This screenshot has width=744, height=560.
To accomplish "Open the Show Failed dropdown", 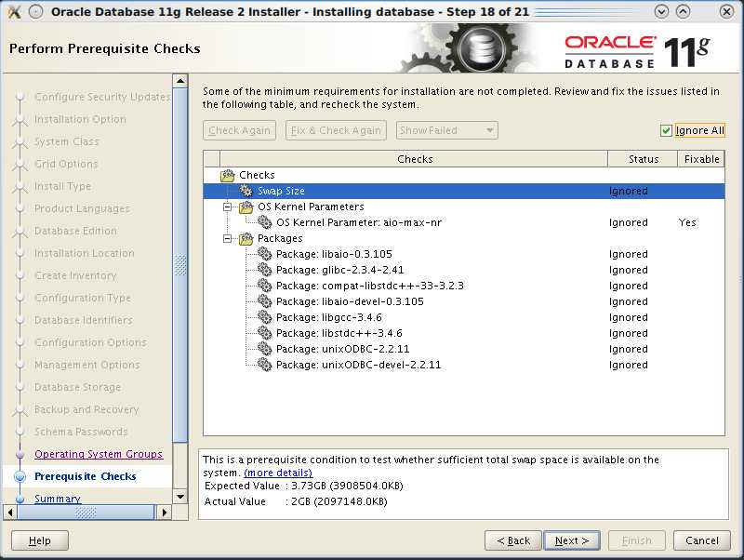I will [447, 130].
